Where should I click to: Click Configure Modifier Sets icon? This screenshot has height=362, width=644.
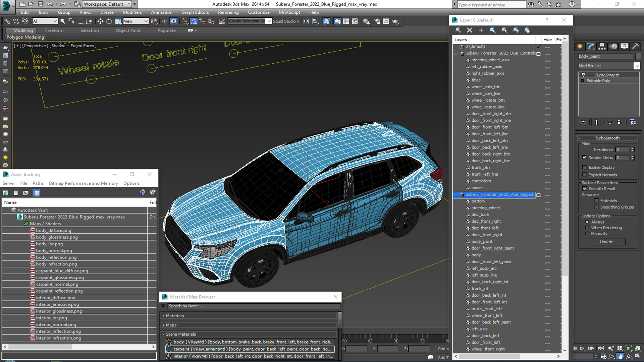point(633,122)
